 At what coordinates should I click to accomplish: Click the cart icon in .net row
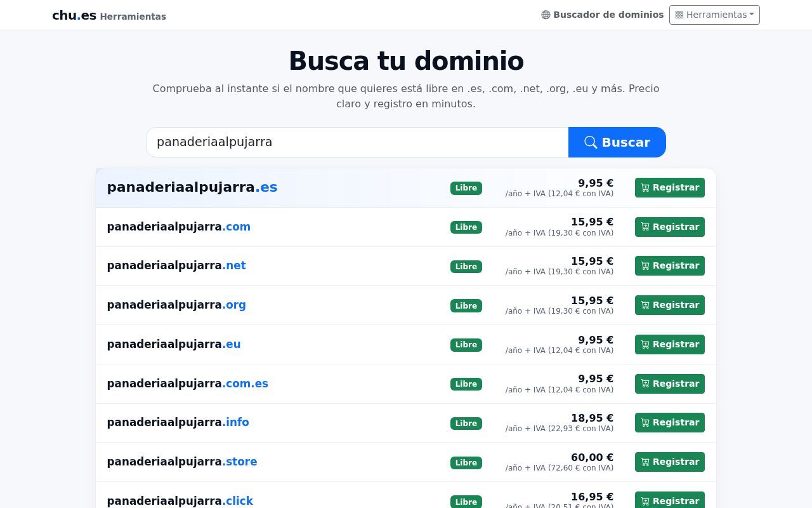645,266
